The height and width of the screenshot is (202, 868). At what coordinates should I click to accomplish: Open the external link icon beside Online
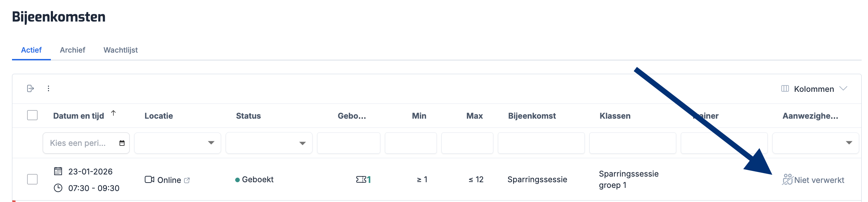click(187, 180)
